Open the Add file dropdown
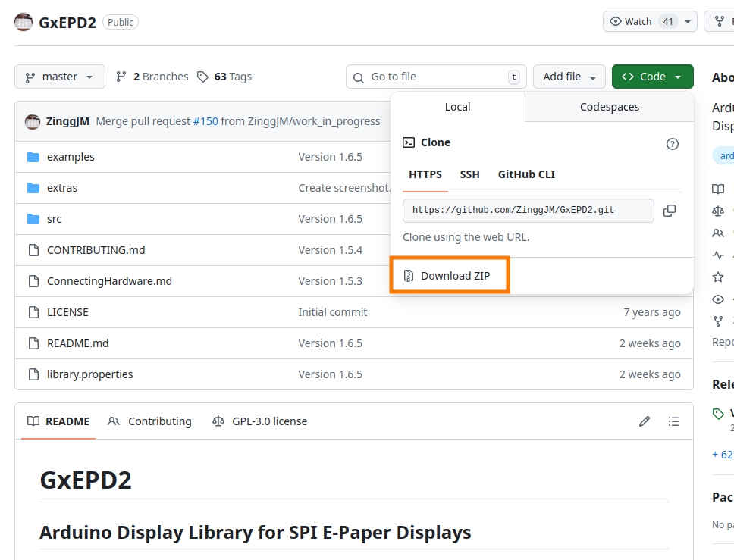This screenshot has height=560, width=734. [x=569, y=77]
